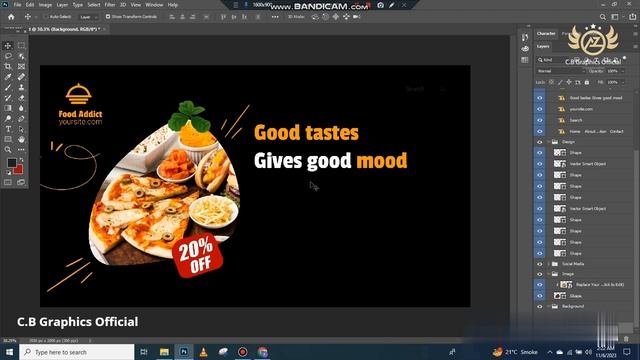Toggle visibility of the Image group

[540, 274]
